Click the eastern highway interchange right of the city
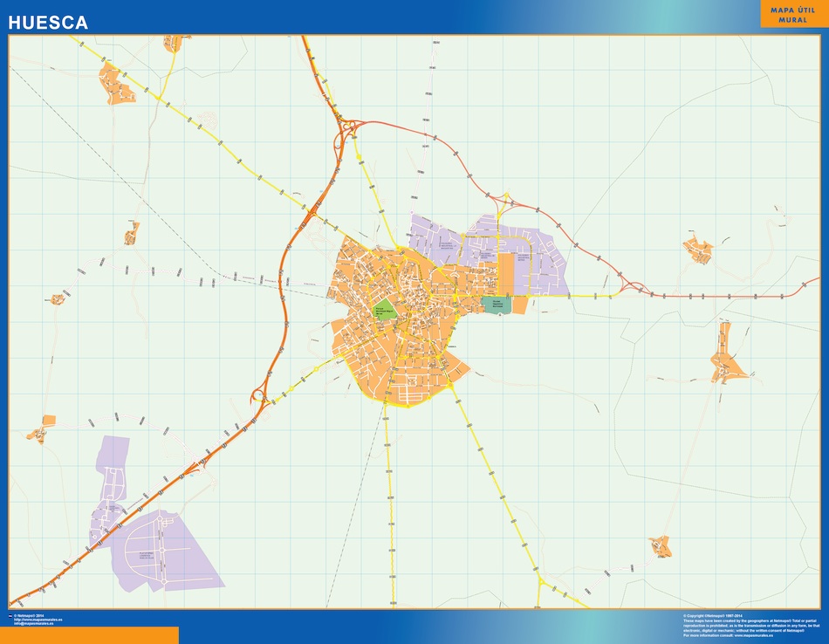829x644 pixels. coord(630,285)
